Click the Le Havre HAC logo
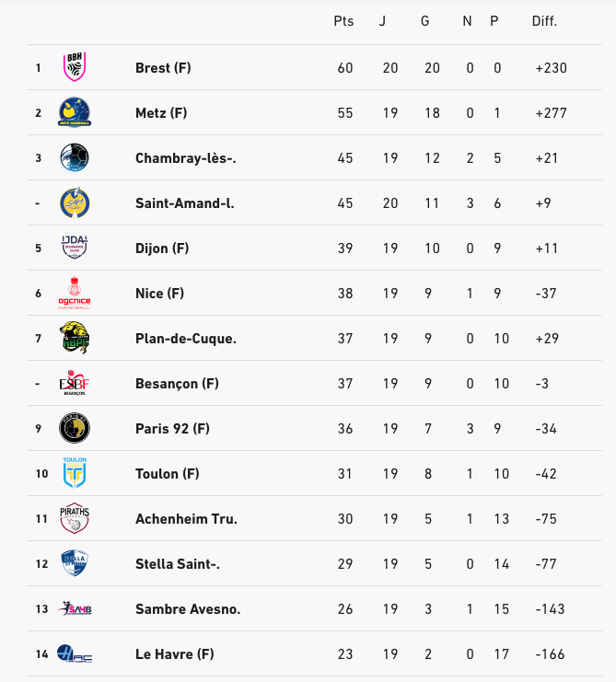 tap(75, 653)
